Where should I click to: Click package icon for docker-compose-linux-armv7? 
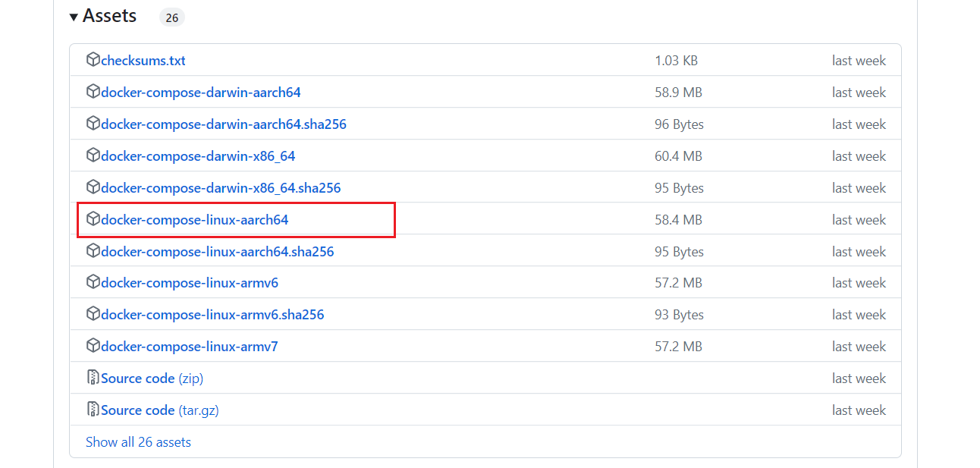[x=93, y=346]
